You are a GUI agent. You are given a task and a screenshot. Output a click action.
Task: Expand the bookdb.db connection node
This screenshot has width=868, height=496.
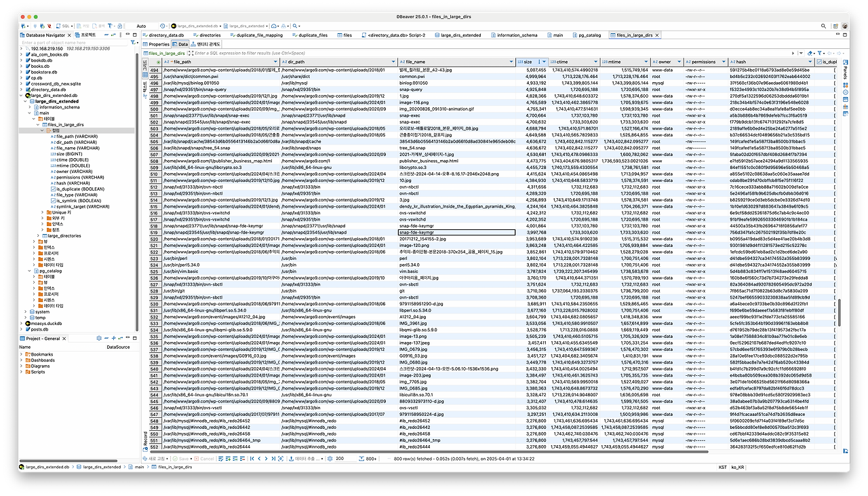point(22,60)
